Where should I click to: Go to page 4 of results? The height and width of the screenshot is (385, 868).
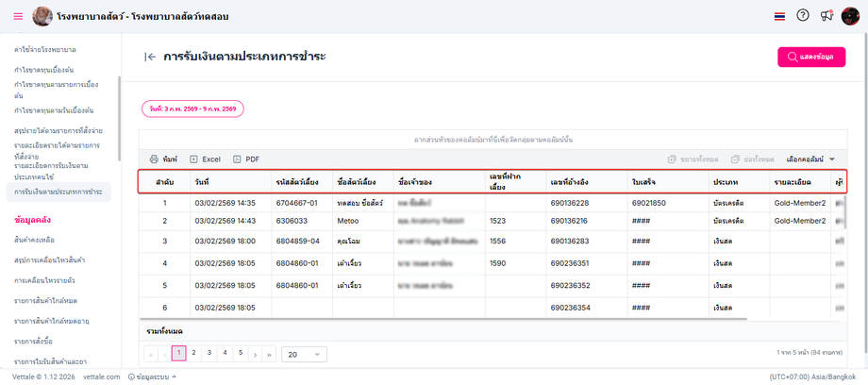point(225,354)
